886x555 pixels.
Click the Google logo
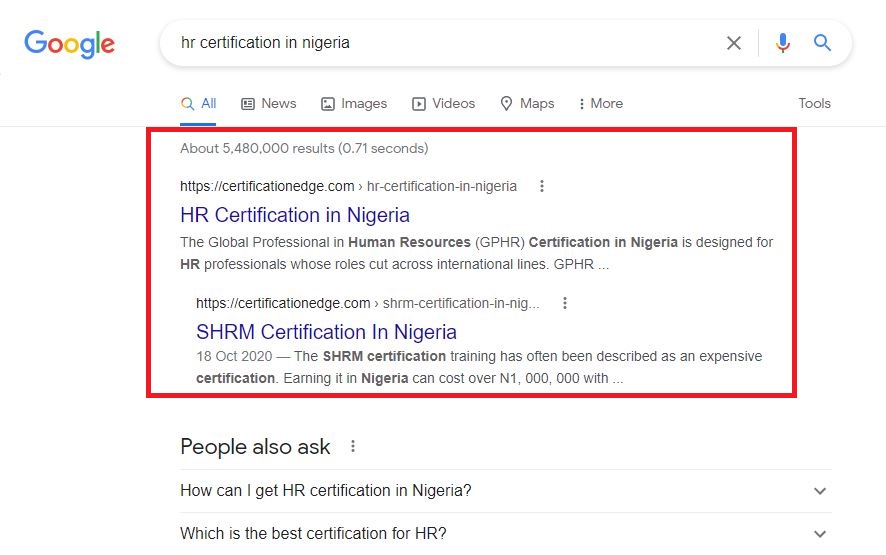[70, 44]
